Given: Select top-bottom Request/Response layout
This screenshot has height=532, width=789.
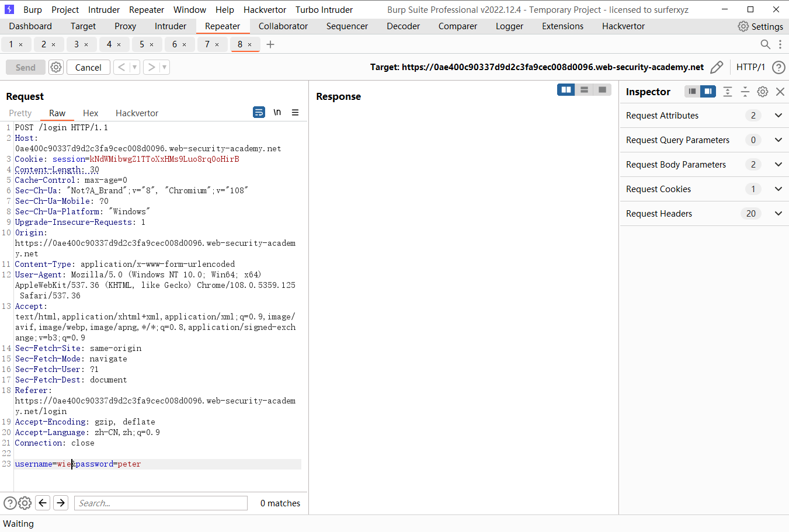Looking at the screenshot, I should (584, 89).
